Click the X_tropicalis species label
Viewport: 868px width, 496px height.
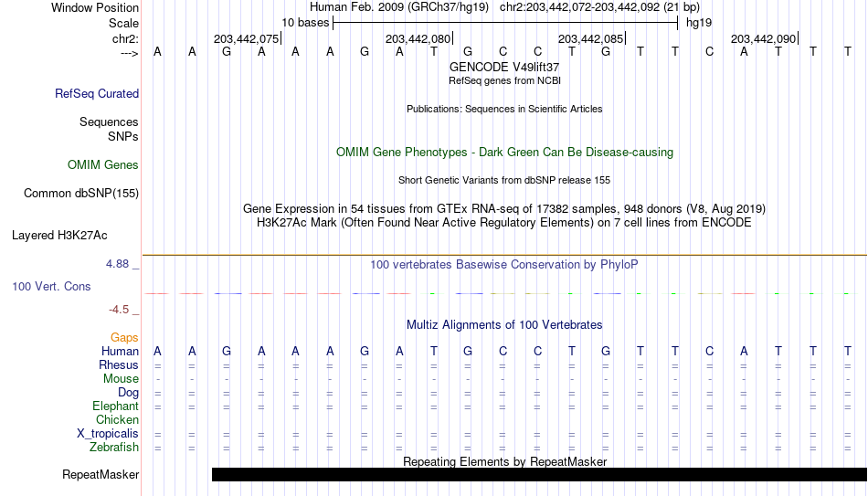tap(108, 434)
